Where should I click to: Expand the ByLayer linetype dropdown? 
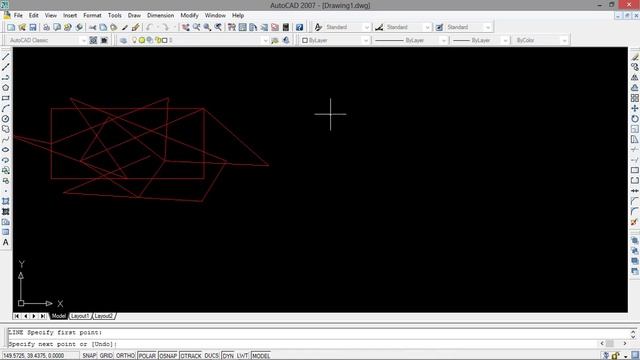444,40
